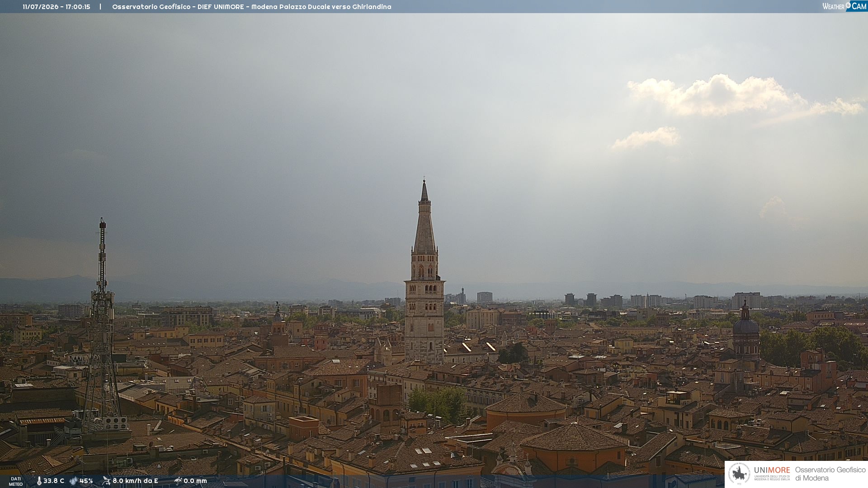Click the umbrella rainfall icon
Viewport: 868px width, 488px height.
coord(178,481)
